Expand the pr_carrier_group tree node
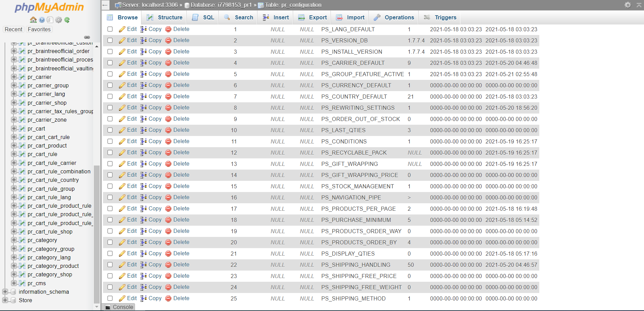 [x=14, y=85]
